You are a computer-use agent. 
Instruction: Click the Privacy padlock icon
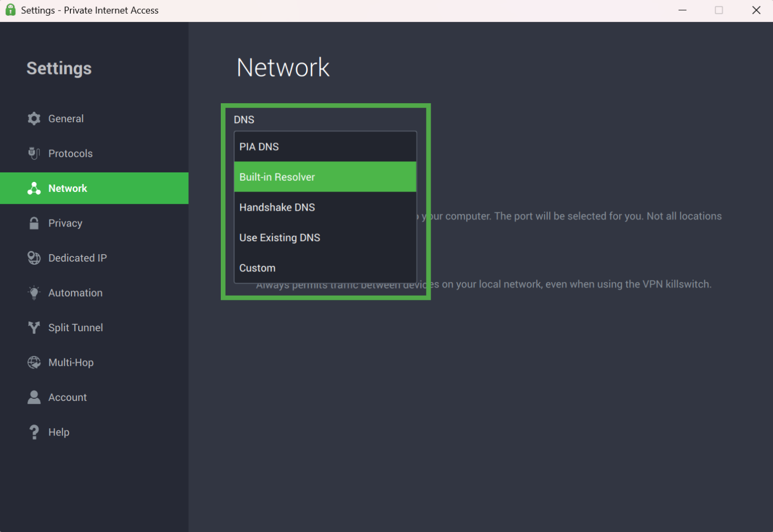(34, 223)
